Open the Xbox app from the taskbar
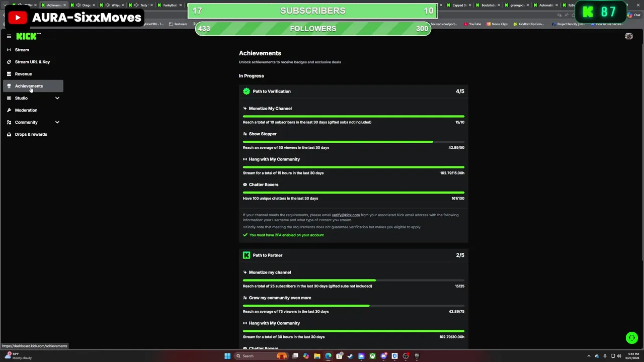644x362 pixels. [372, 356]
